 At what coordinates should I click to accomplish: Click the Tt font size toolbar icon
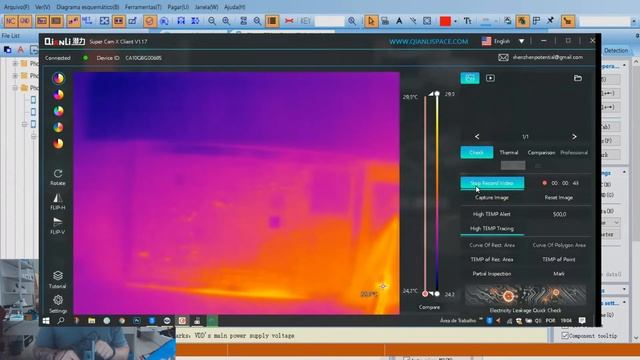pos(468,21)
